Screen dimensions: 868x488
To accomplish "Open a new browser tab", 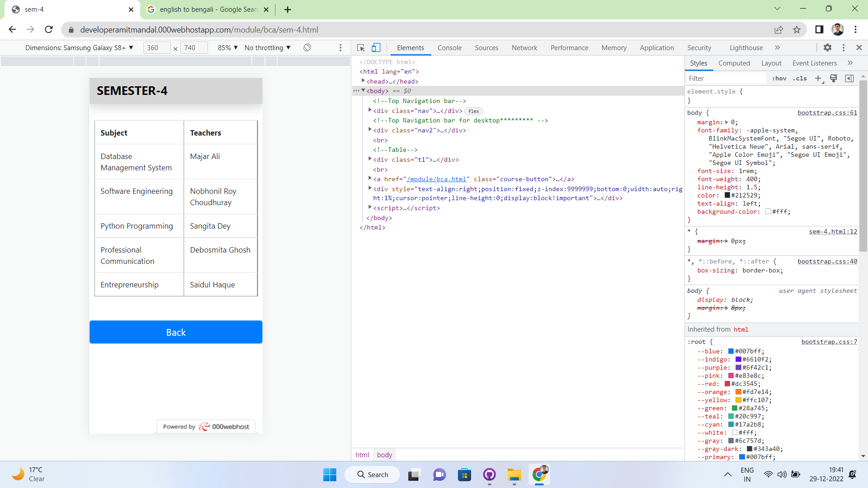I will [x=288, y=9].
